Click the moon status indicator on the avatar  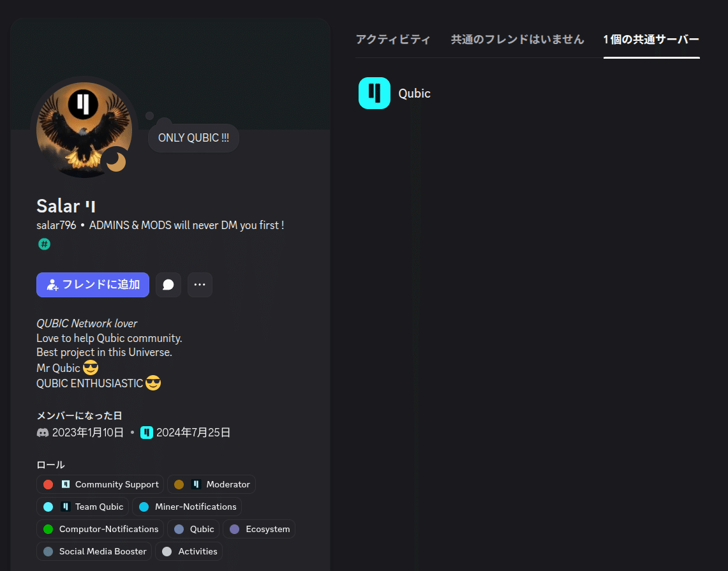coord(116,161)
